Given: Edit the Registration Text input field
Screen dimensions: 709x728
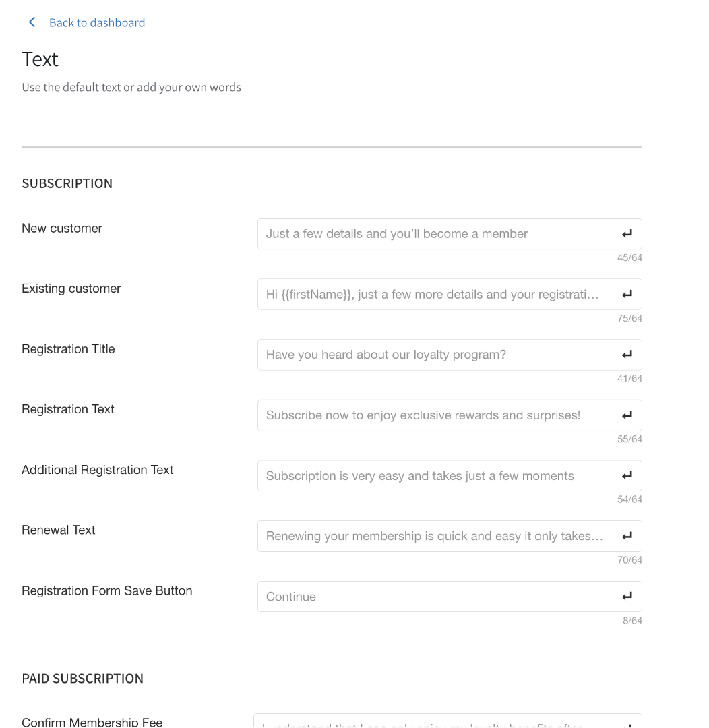Looking at the screenshot, I should point(431,415).
